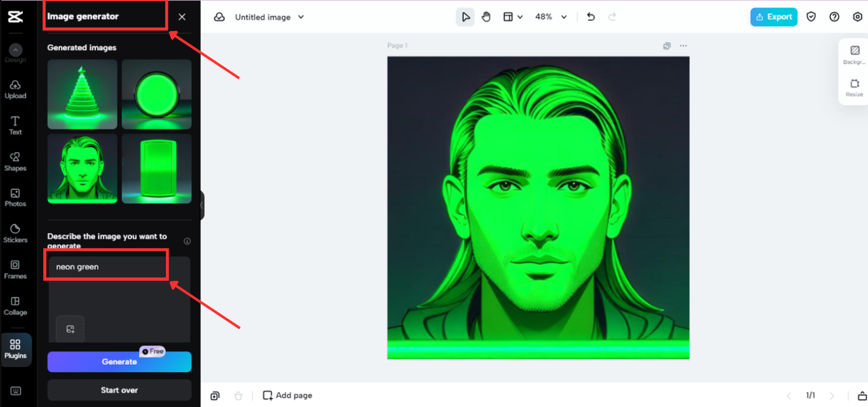Open the Frames sidebar panel

click(x=16, y=269)
